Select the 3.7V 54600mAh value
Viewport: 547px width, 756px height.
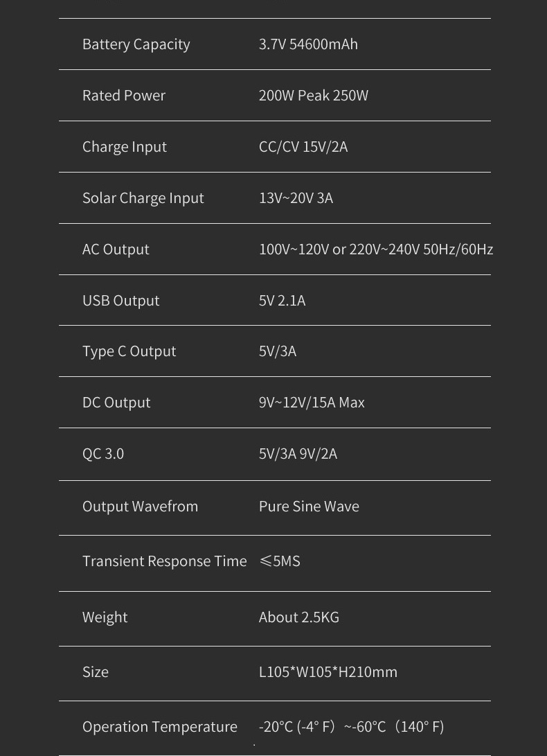(308, 44)
